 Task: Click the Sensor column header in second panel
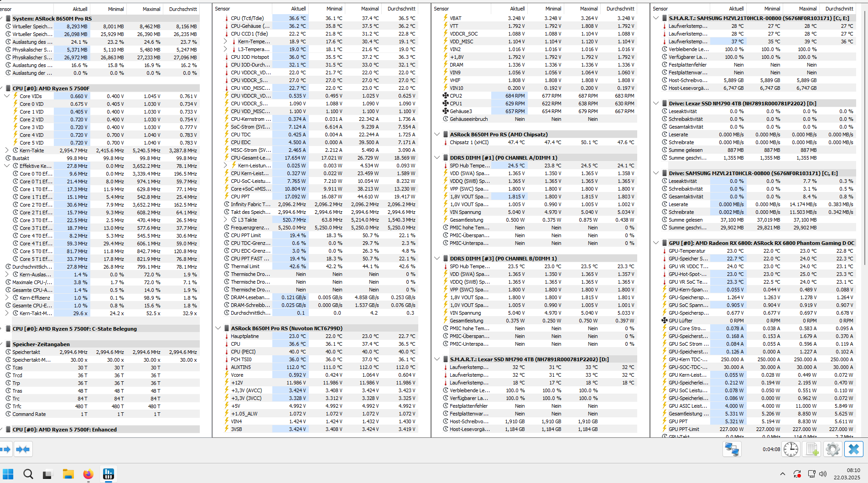(x=243, y=9)
